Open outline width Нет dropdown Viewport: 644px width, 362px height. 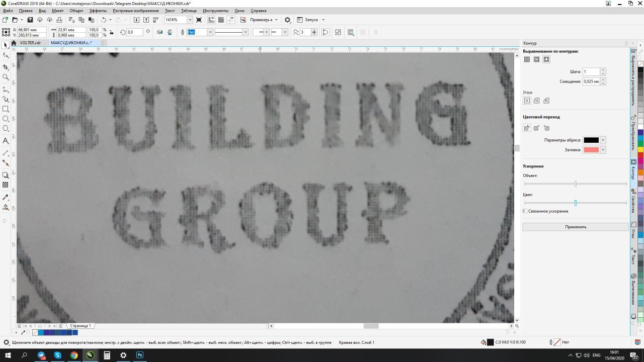pyautogui.click(x=210, y=32)
